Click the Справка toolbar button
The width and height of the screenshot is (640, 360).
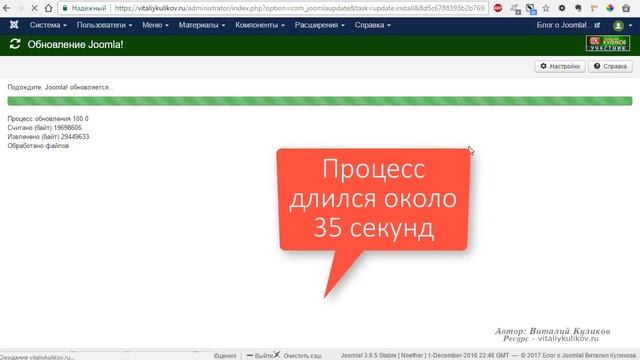click(610, 66)
